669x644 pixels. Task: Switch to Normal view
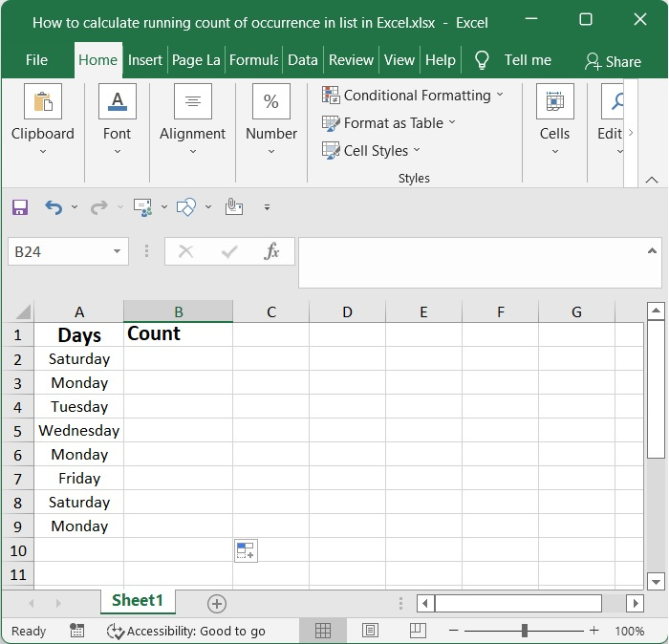click(323, 631)
